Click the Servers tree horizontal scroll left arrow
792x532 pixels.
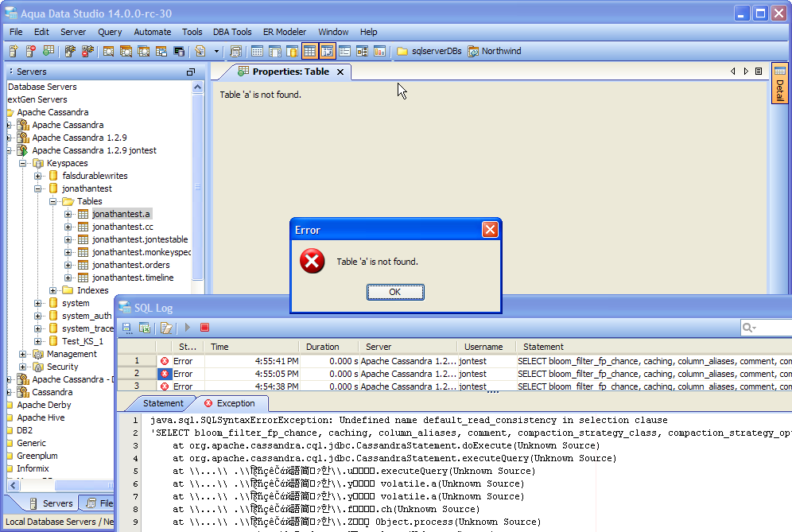point(14,486)
